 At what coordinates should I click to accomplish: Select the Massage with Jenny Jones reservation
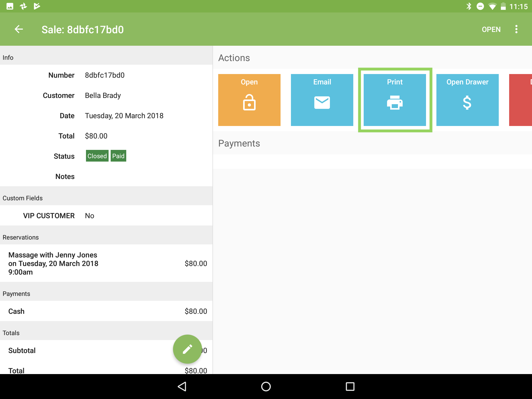[107, 263]
